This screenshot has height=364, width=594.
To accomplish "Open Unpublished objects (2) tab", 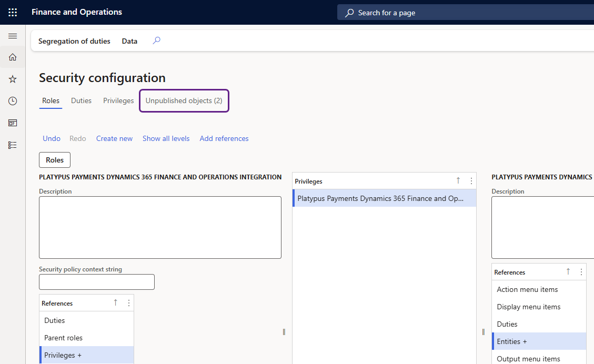I will pos(184,100).
